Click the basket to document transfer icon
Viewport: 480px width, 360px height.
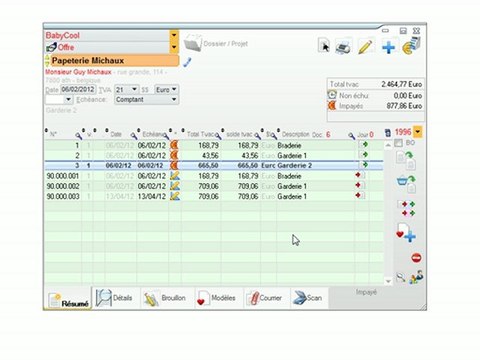406,184
